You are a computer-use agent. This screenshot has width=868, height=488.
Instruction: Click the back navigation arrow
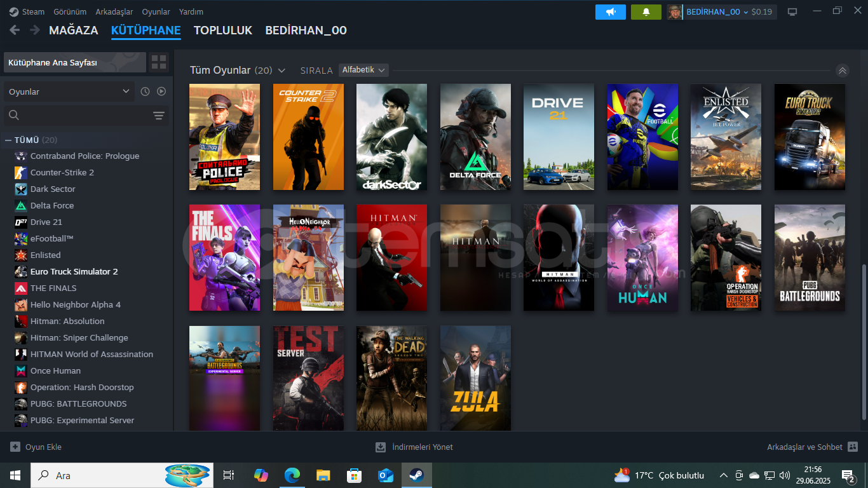coord(15,30)
